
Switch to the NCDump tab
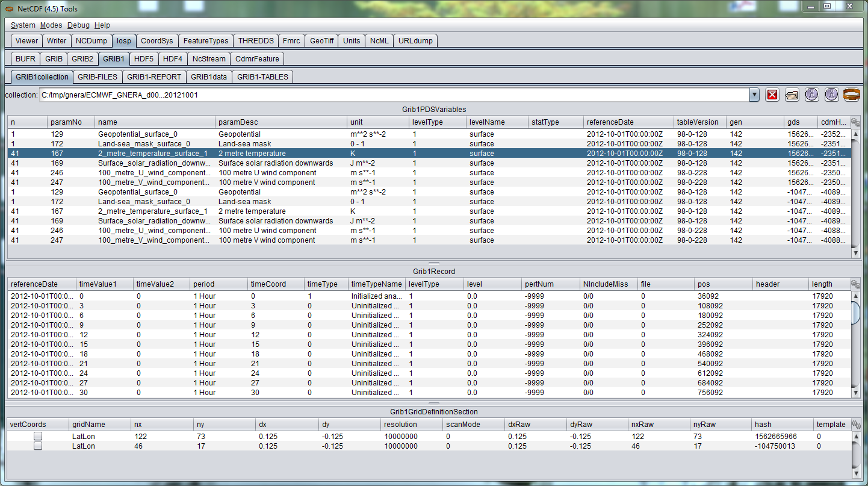(91, 41)
